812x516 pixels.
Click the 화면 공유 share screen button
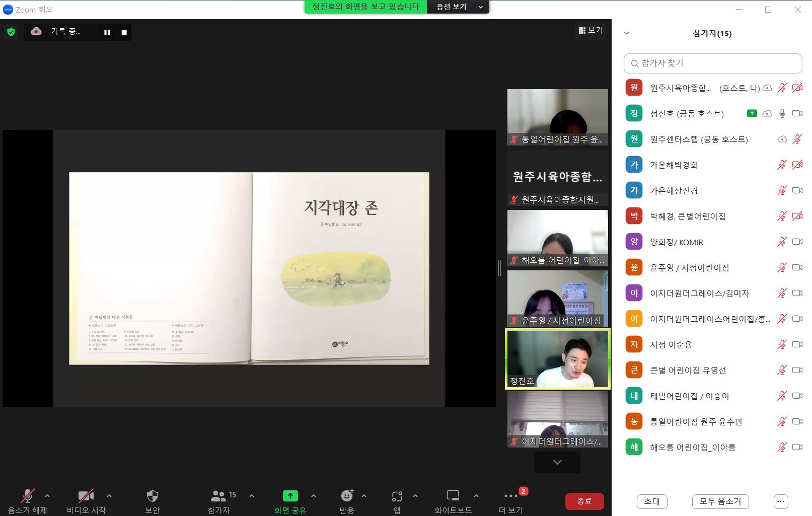tap(290, 501)
